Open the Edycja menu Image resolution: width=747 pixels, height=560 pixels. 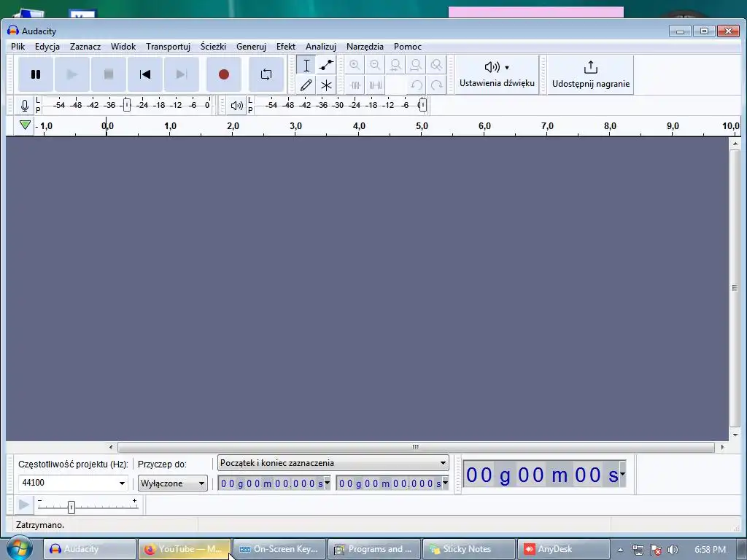coord(47,46)
